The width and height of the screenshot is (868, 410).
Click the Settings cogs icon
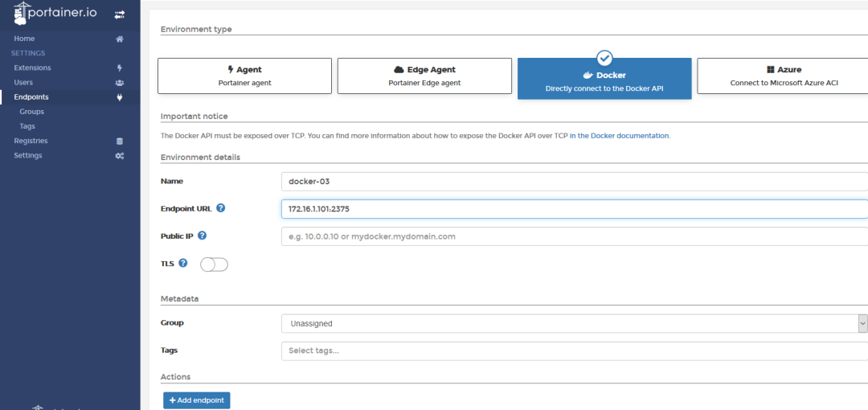click(x=119, y=156)
